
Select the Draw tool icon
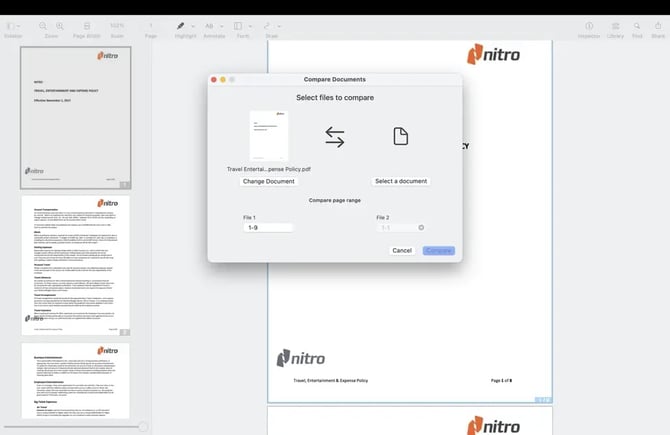(267, 26)
